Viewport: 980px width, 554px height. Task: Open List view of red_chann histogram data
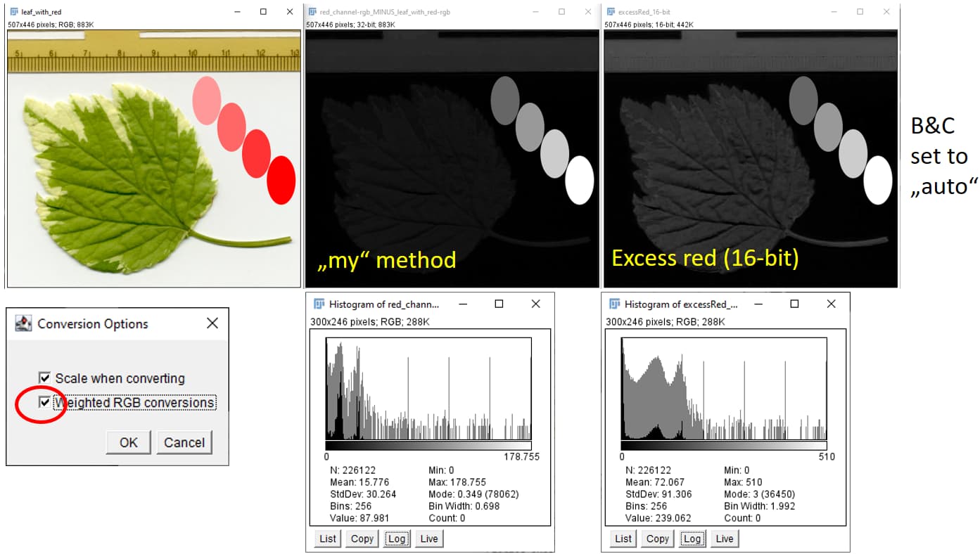pyautogui.click(x=326, y=538)
